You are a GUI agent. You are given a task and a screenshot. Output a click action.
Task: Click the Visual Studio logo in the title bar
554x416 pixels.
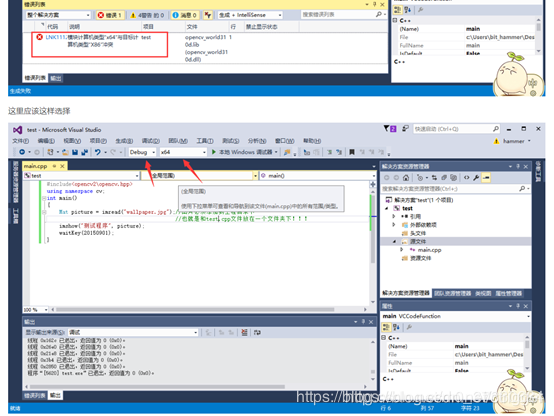[17, 130]
